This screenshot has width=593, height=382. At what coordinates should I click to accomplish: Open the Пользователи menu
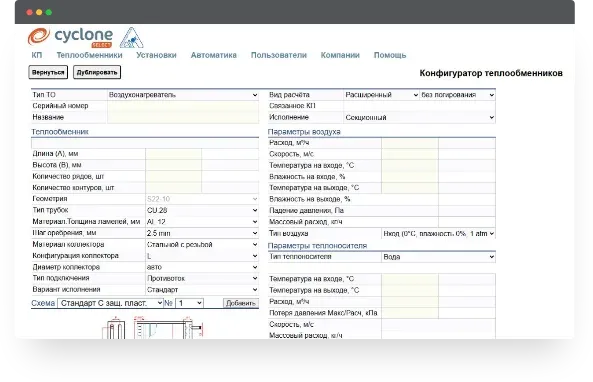point(279,55)
